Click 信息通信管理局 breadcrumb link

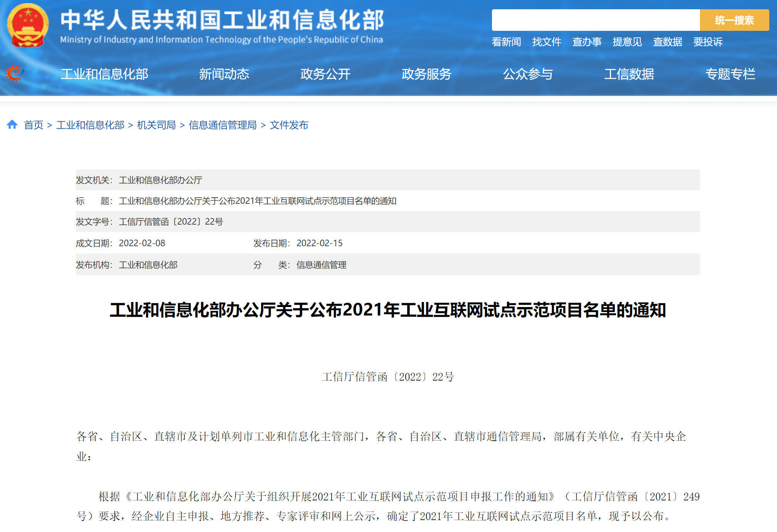223,125
